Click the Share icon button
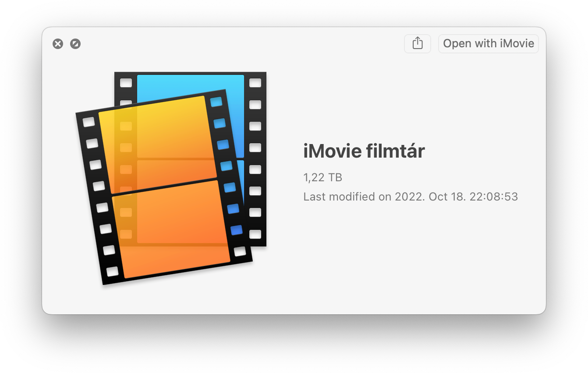 coord(418,44)
